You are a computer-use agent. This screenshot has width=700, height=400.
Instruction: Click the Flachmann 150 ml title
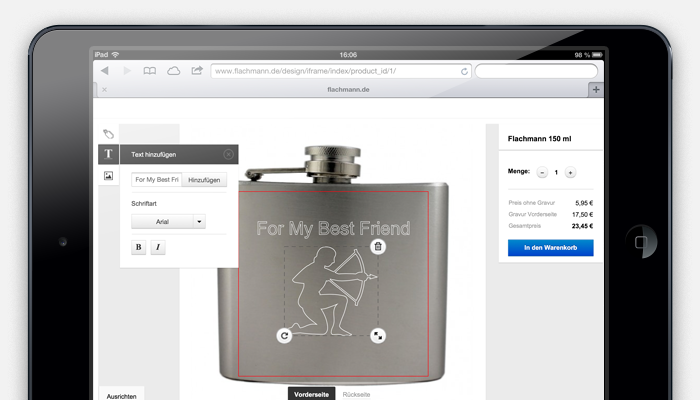539,139
